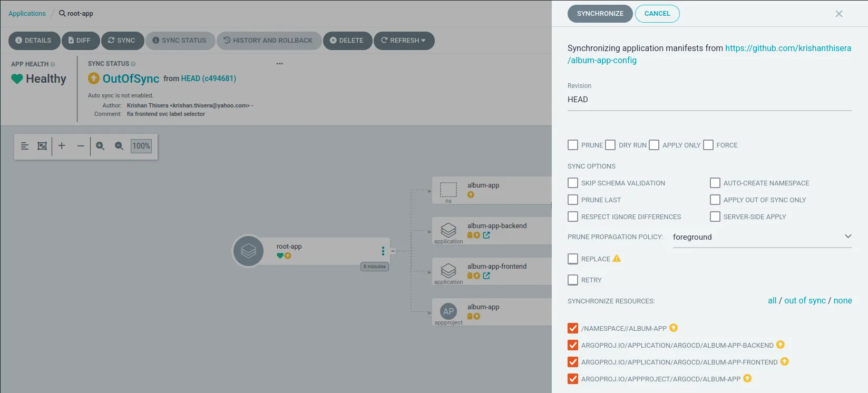Screen dimensions: 868x393
Task: Click the 100% zoom level field
Action: pos(141,146)
